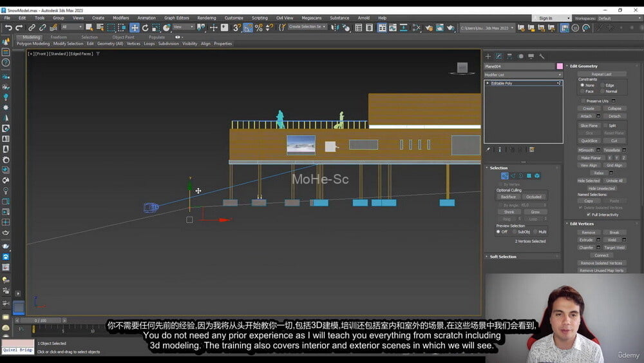Open the Modifiers menu

tap(121, 18)
